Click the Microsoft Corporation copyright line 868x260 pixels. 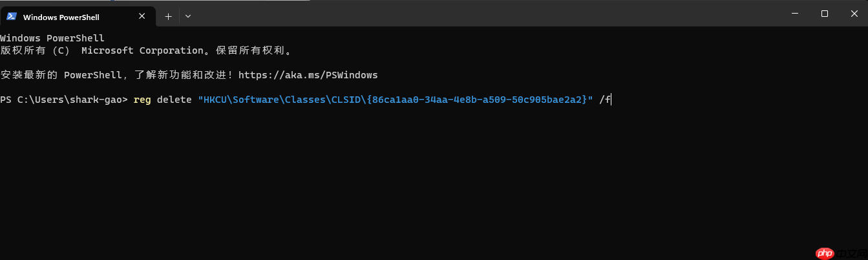point(146,50)
